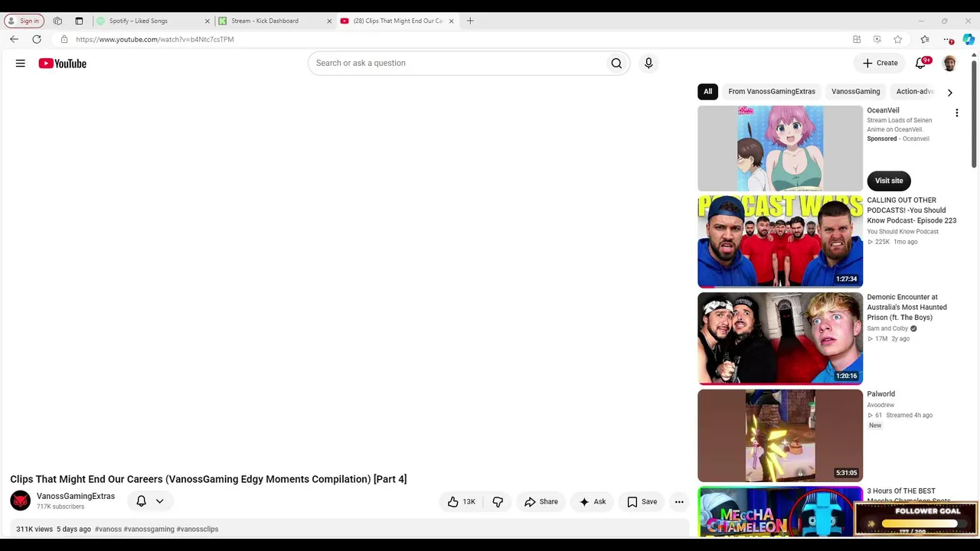Screen dimensions: 980x551
Task: Like the video with thumbs up
Action: 462,502
